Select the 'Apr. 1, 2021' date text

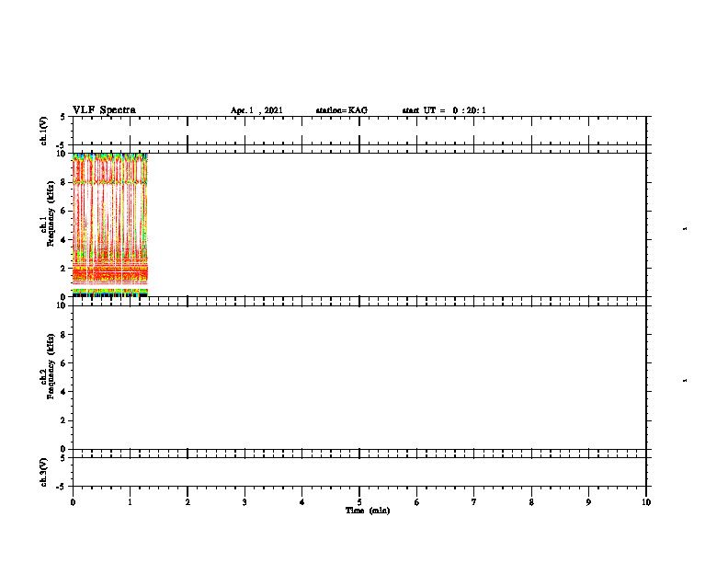[256, 110]
